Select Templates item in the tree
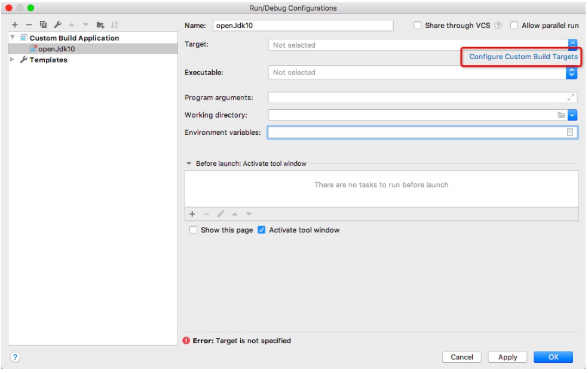The image size is (588, 373). coord(48,60)
